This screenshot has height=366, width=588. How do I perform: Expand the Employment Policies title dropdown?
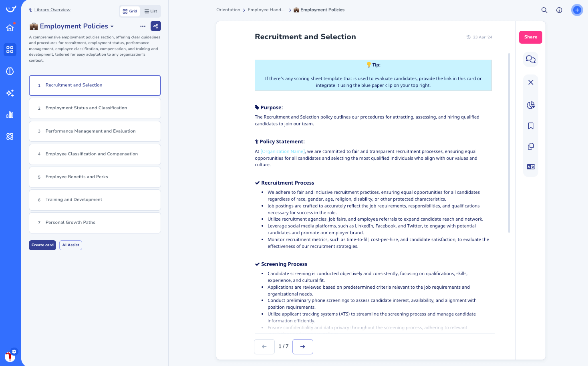pyautogui.click(x=113, y=26)
